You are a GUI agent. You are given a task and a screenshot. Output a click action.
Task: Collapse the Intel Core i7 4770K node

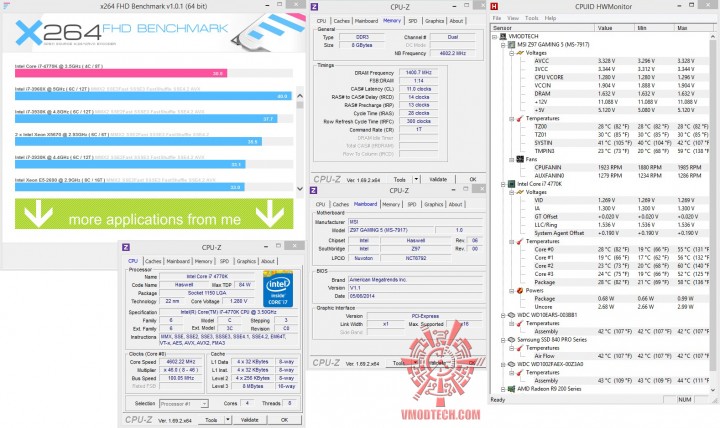pos(503,184)
